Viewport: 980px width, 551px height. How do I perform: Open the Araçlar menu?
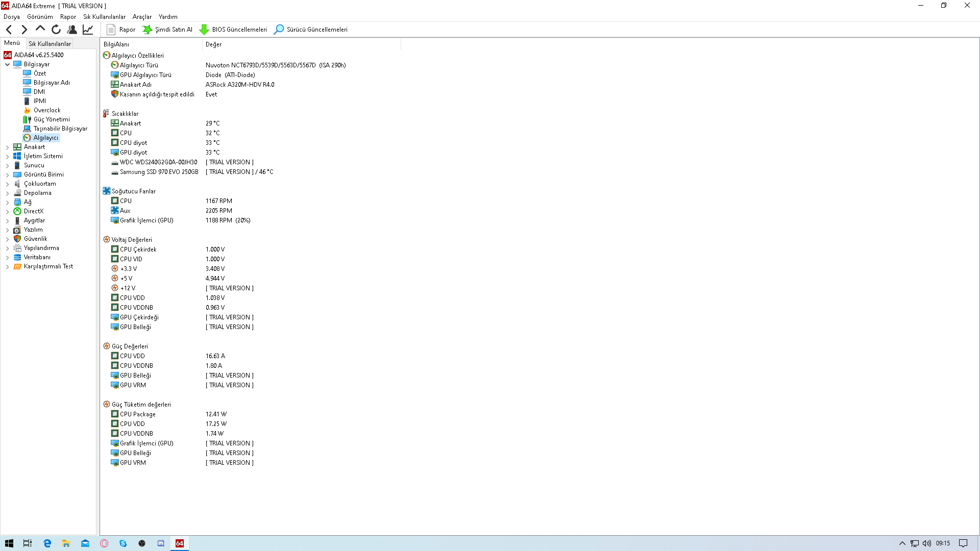pyautogui.click(x=142, y=17)
